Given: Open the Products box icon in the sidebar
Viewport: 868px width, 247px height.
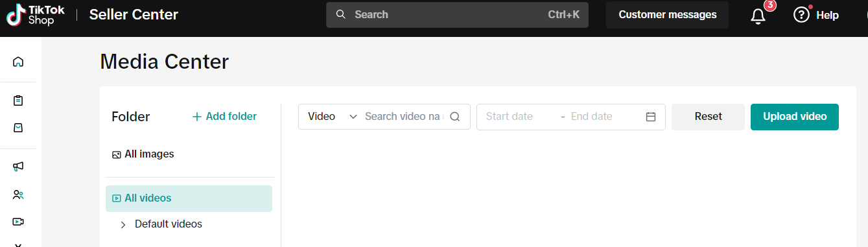Looking at the screenshot, I should point(18,128).
